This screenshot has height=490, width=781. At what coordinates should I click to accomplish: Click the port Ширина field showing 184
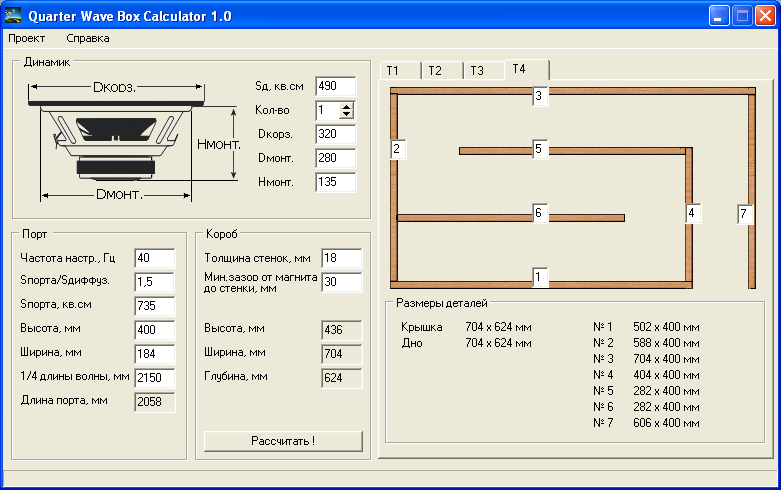pyautogui.click(x=154, y=354)
